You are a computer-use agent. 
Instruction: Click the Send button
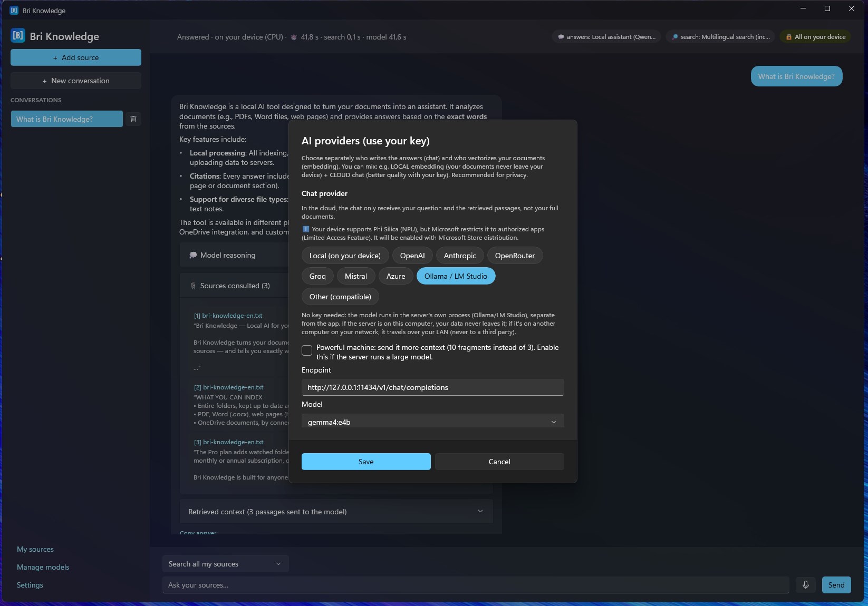coord(836,585)
